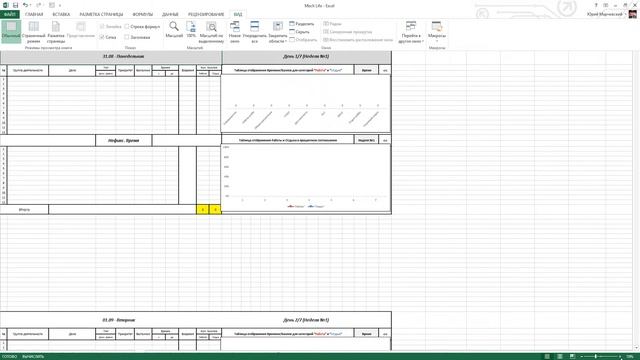This screenshot has width=640, height=360.
Task: Click Масштаб по выделенному (Zoom to Selection)
Action: coord(211,32)
